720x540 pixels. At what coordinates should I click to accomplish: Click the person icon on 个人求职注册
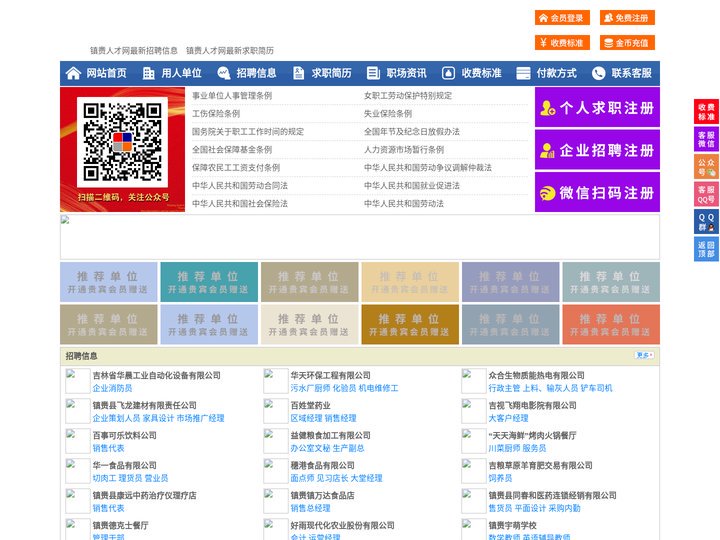[x=547, y=108]
